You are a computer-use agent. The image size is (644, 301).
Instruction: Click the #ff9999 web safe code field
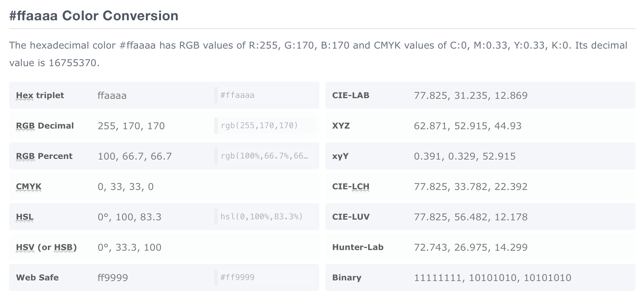265,277
